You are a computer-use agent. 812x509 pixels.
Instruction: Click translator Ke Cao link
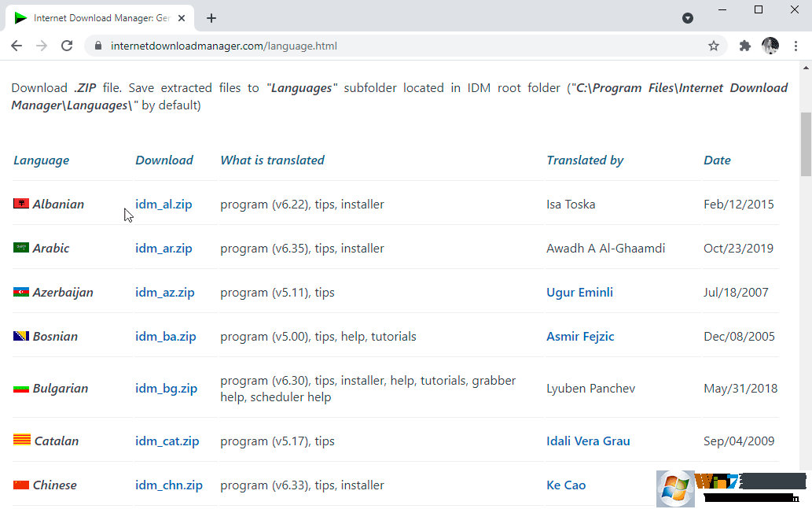click(566, 485)
